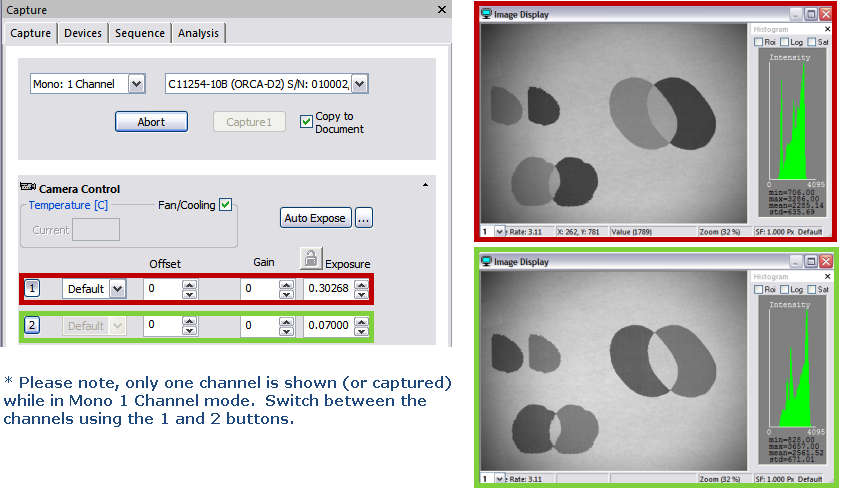Click the Auto Expose button

tap(315, 217)
